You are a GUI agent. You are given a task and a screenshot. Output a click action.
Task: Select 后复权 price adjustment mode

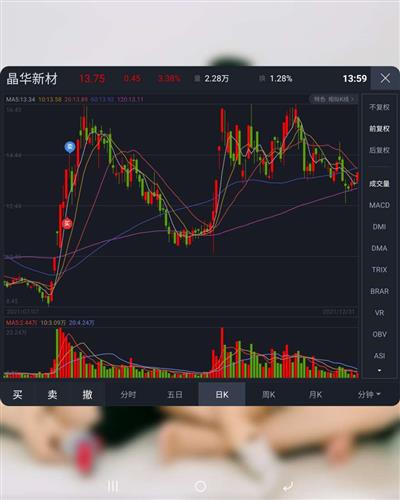pos(379,150)
